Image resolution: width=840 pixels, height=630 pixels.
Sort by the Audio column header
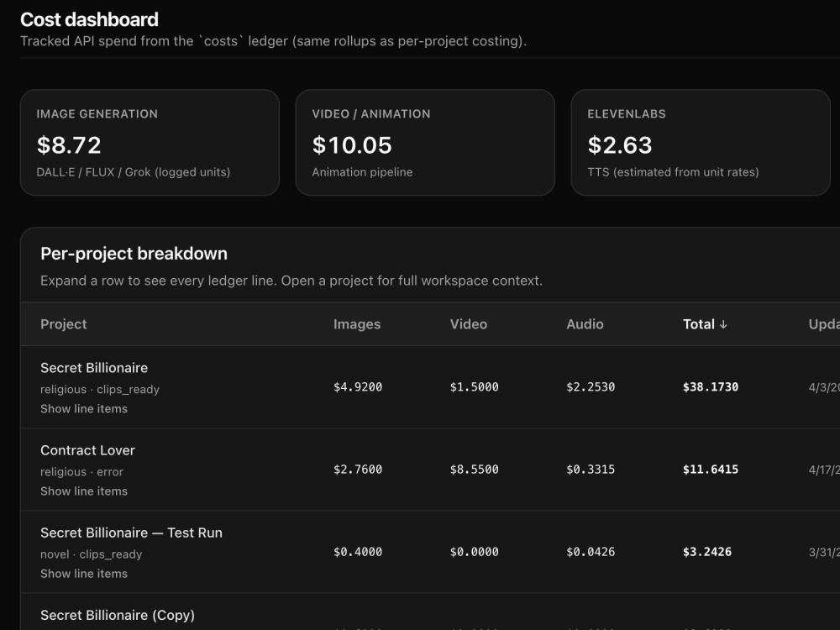585,324
